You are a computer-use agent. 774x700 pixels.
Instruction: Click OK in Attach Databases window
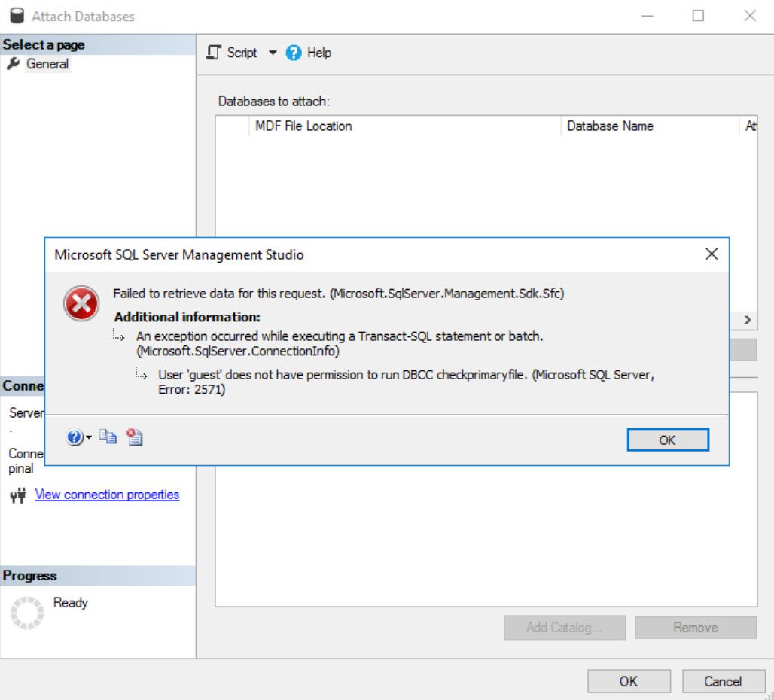coord(629,681)
